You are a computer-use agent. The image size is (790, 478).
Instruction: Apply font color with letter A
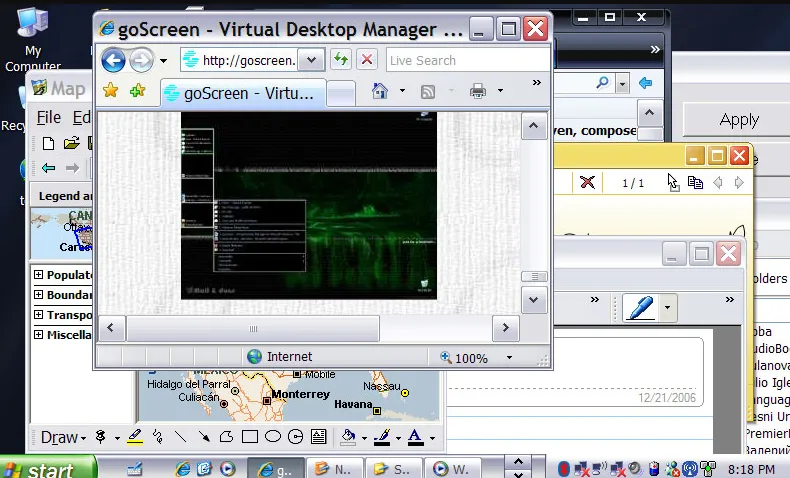point(415,437)
